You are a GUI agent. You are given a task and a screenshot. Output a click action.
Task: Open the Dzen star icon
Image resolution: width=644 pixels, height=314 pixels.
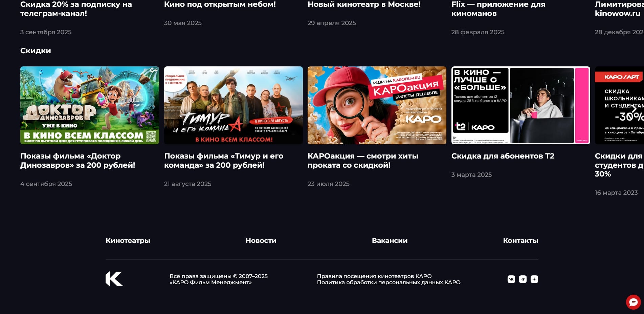[534, 279]
